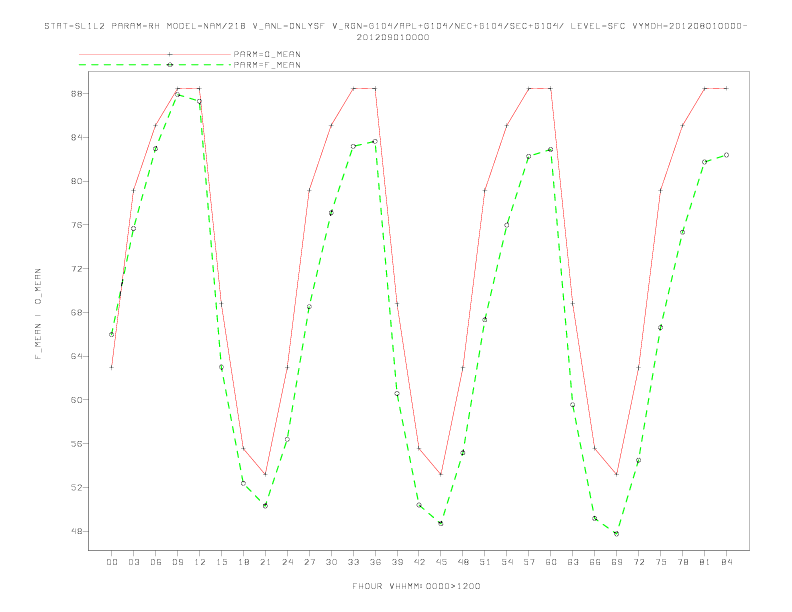Click x-axis tick label 03
Viewport: 792px width, 612px height.
pyautogui.click(x=133, y=562)
